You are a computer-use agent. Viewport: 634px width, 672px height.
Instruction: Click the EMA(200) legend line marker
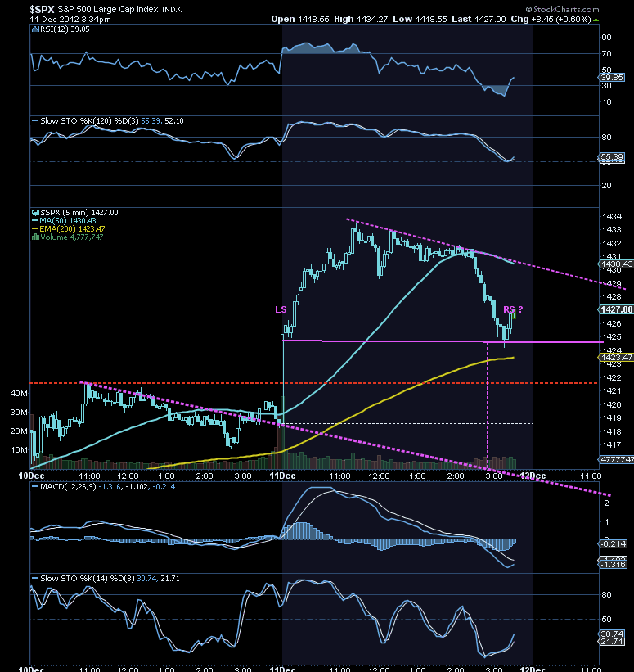tap(35, 229)
